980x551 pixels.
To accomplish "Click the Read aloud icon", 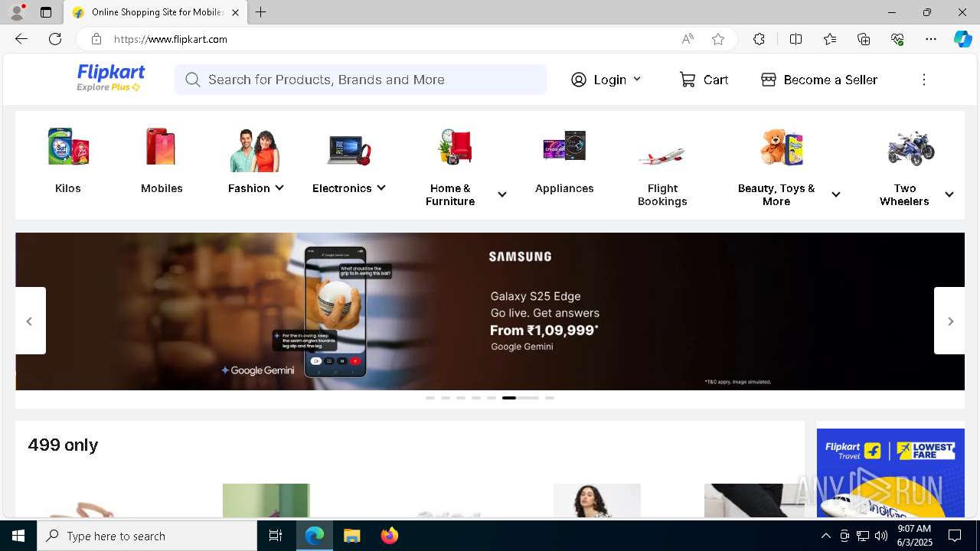I will point(688,39).
